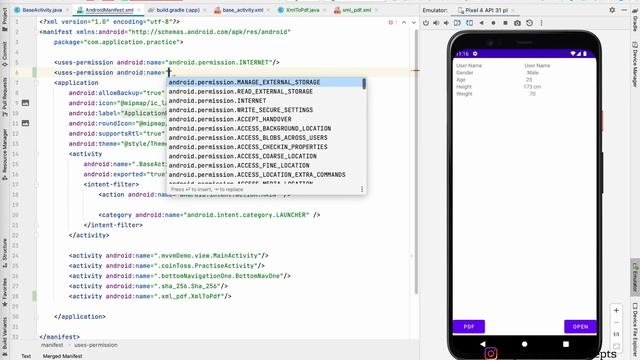This screenshot has width=640, height=360.
Task: Select ACCESS_FINE_LOCATION permission suggestion
Action: click(264, 165)
